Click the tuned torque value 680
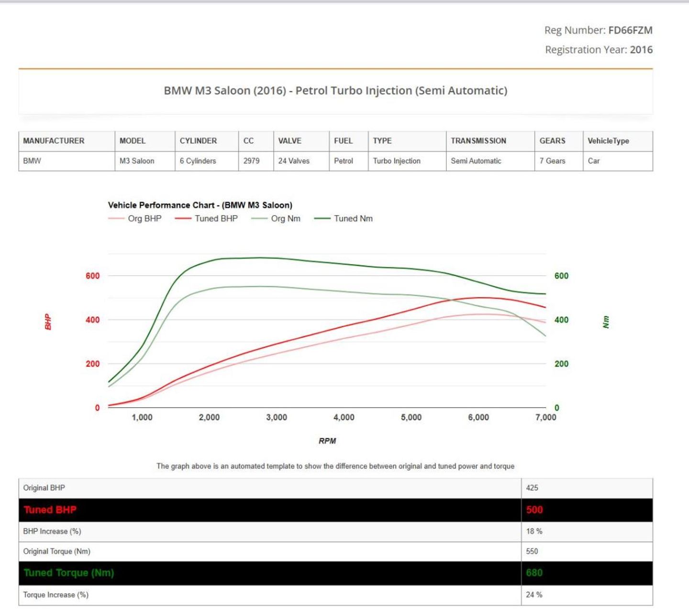Viewport: 689px width, 616px height. tap(534, 573)
